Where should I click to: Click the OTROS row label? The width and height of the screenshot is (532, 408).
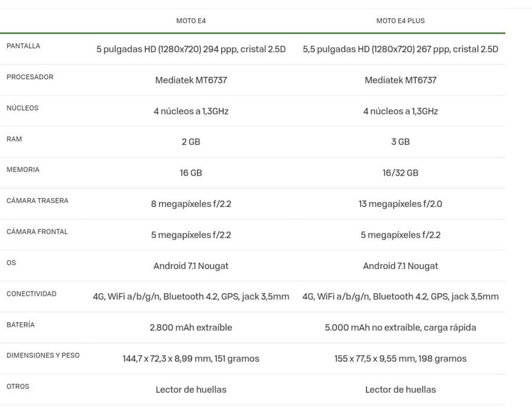coord(18,386)
